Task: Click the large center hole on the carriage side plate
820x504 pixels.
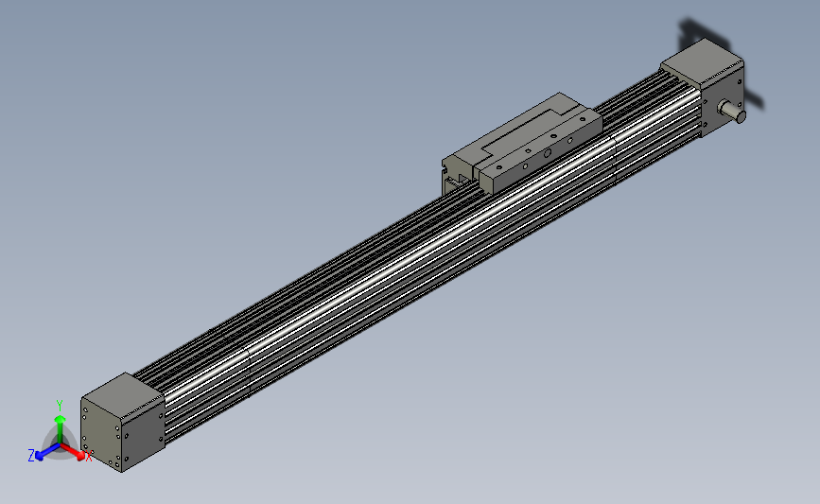Action: pyautogui.click(x=547, y=154)
